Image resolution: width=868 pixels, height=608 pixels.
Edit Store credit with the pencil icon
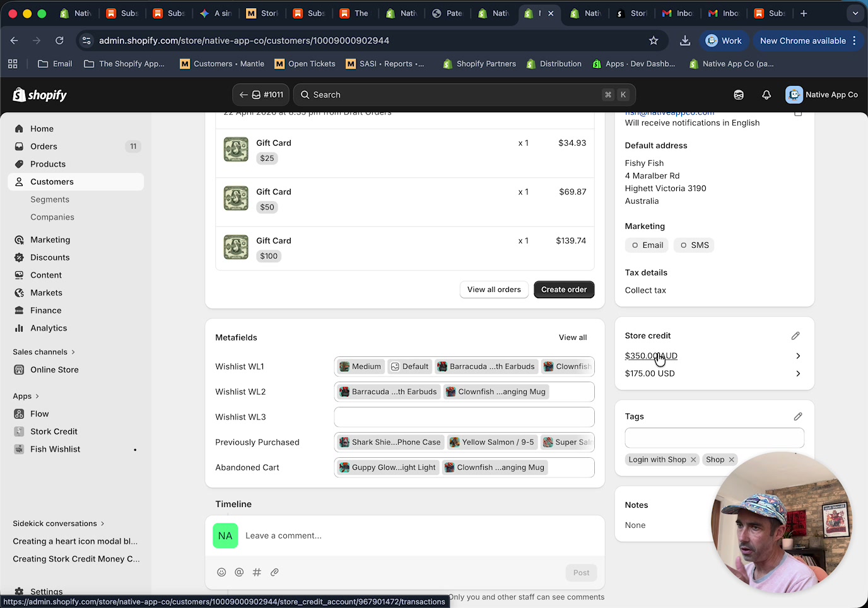click(795, 336)
